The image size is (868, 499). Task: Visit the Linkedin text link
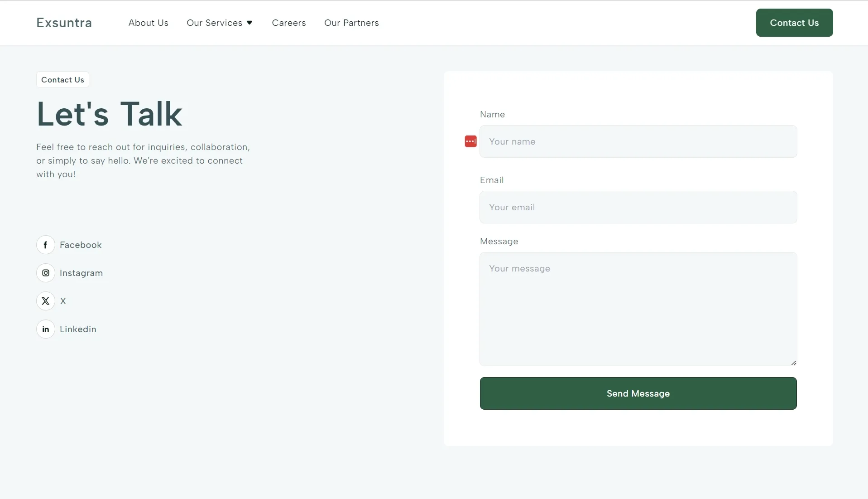78,329
